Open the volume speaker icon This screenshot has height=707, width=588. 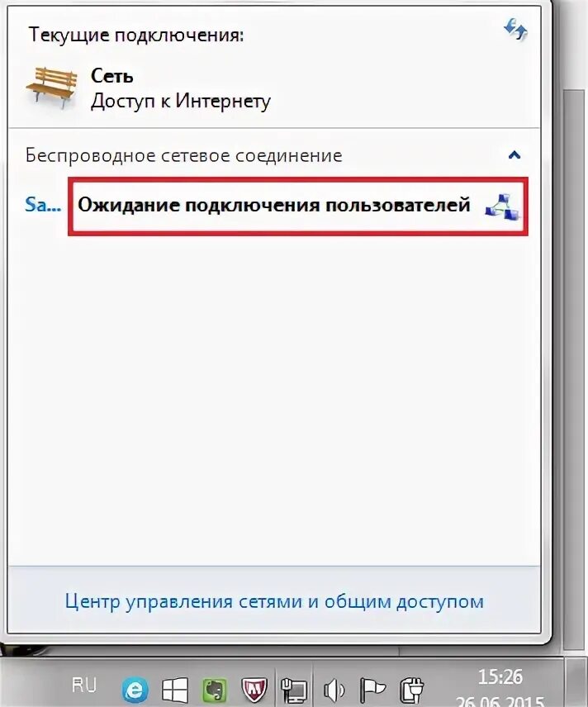pyautogui.click(x=334, y=690)
